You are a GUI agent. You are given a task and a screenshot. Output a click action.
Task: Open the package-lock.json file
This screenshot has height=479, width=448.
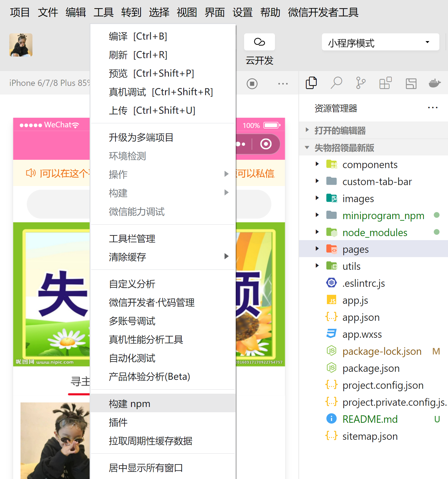click(x=382, y=351)
